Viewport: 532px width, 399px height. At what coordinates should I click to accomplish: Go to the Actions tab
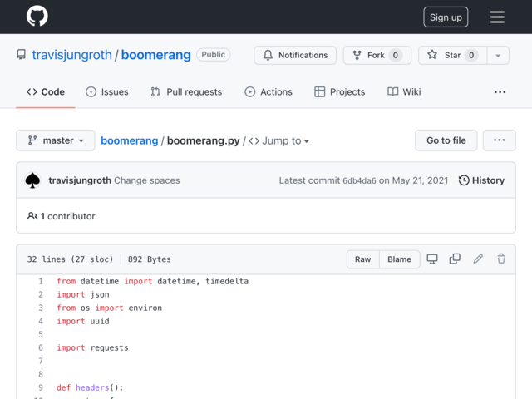[x=268, y=92]
